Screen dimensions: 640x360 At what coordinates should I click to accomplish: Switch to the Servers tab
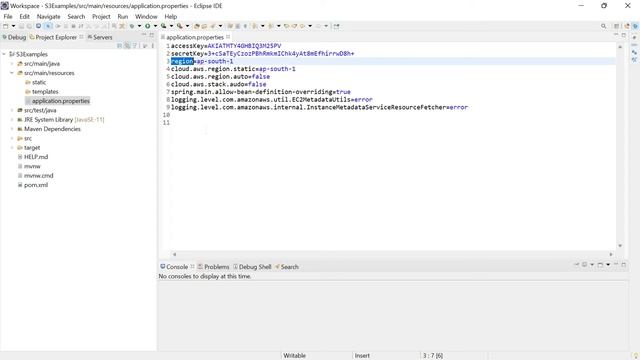tap(100, 37)
